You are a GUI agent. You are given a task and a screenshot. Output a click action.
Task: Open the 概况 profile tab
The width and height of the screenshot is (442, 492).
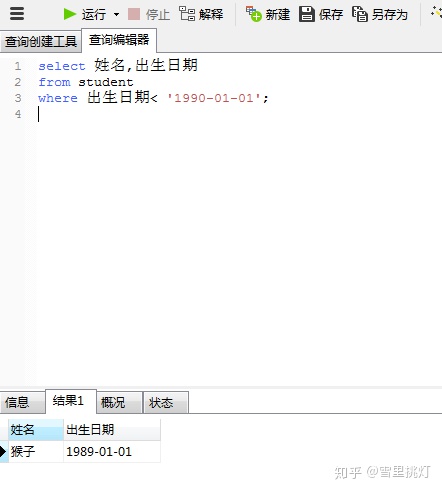pyautogui.click(x=119, y=402)
